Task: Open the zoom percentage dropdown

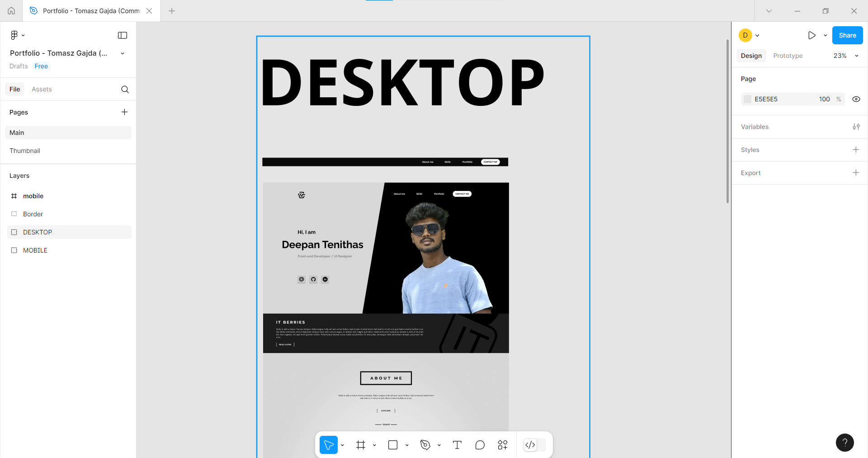Action: [x=845, y=56]
